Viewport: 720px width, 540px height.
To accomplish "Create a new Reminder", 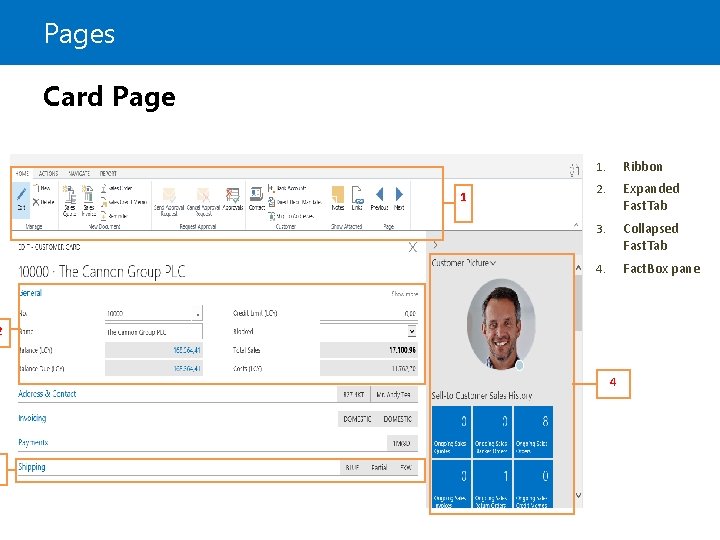I will click(114, 216).
